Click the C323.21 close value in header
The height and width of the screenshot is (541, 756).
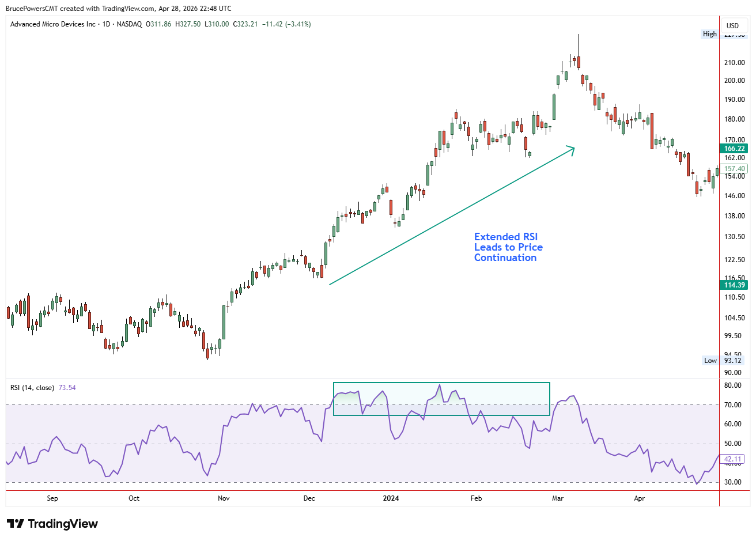click(245, 24)
